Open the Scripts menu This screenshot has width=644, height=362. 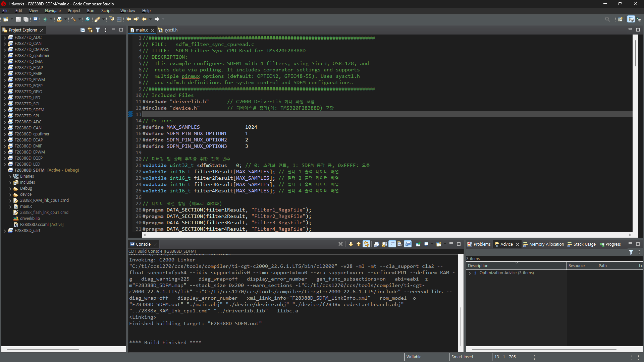tap(107, 11)
